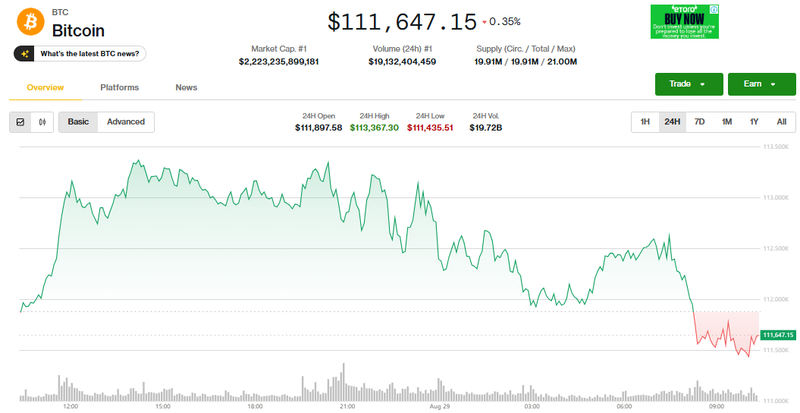Go to the Overview tab
This screenshot has height=413, width=800.
tap(45, 88)
